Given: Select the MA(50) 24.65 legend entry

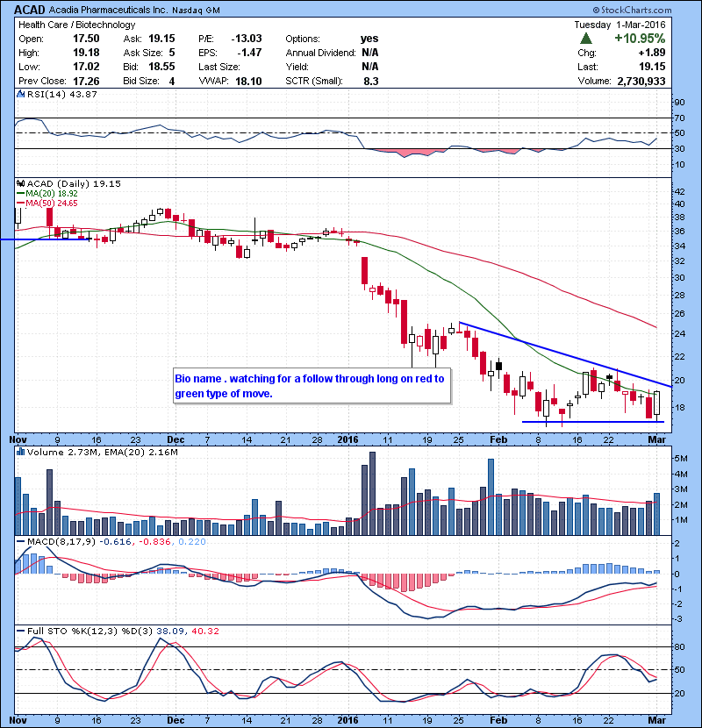Looking at the screenshot, I should [47, 203].
